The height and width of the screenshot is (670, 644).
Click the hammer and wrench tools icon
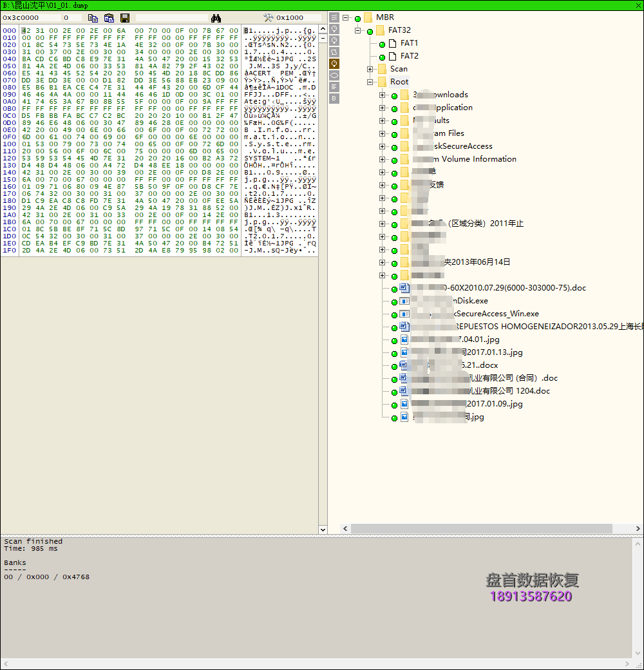[268, 17]
